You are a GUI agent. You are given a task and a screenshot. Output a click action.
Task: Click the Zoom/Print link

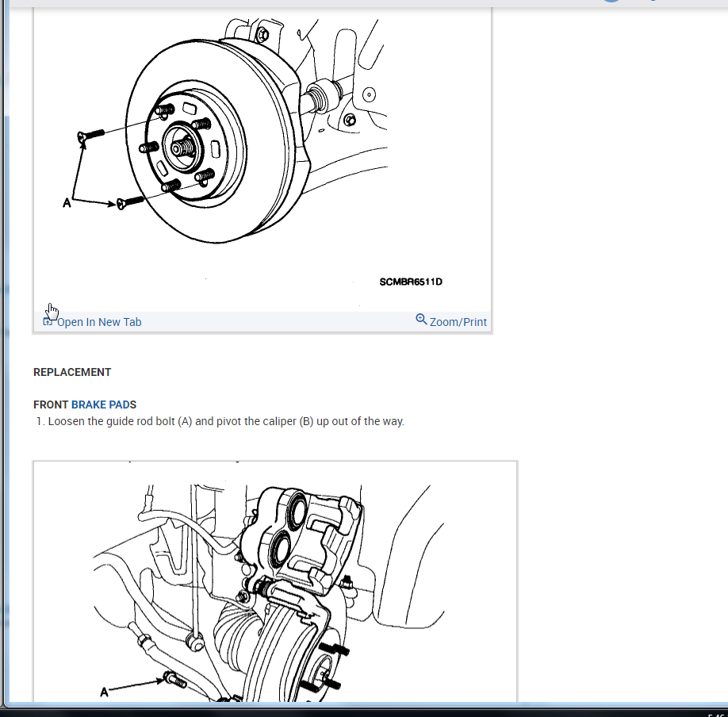coord(458,322)
